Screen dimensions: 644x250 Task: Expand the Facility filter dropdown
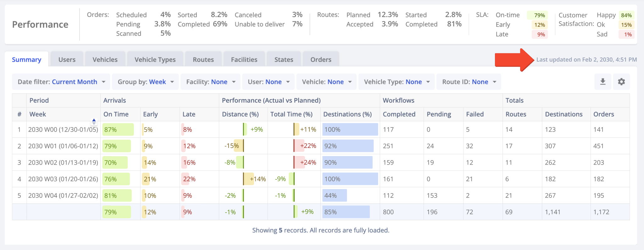tap(210, 82)
